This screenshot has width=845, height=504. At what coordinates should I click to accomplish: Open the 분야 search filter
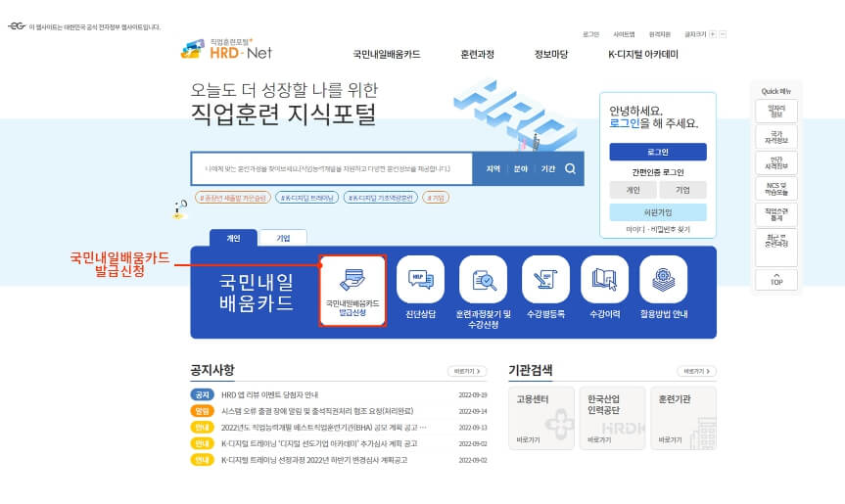(x=520, y=169)
